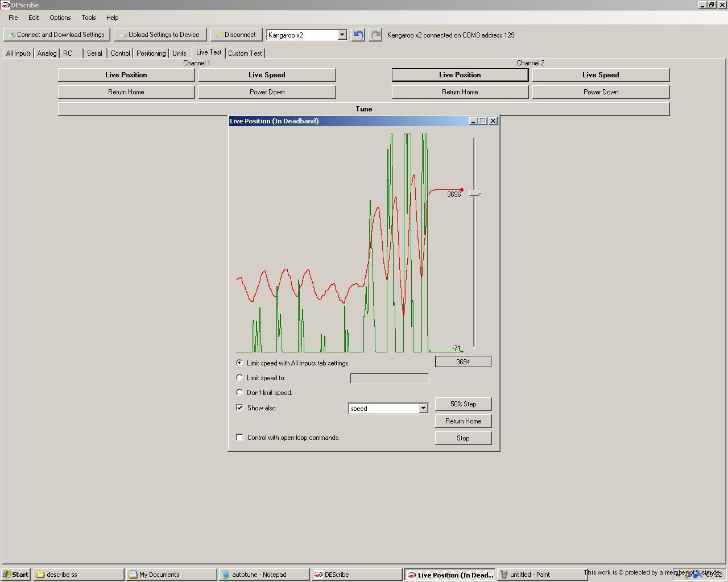Expand the 'speed' show-also dropdown
Image resolution: width=728 pixels, height=582 pixels.
423,408
